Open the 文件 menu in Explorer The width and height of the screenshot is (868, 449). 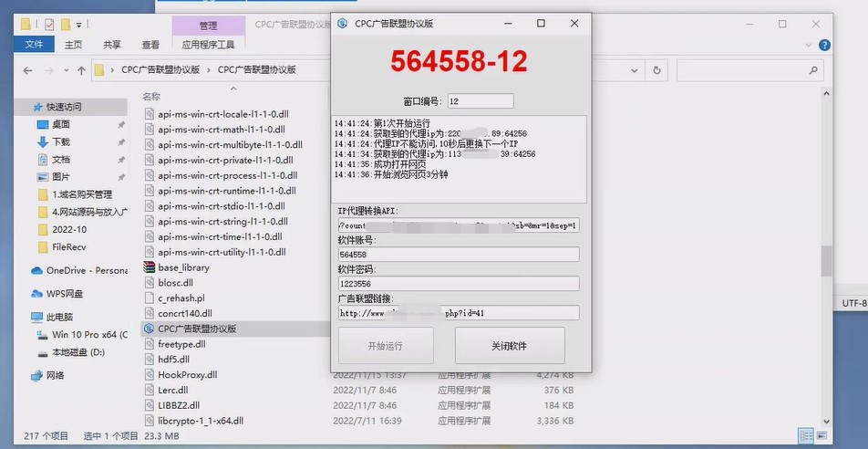(x=34, y=45)
